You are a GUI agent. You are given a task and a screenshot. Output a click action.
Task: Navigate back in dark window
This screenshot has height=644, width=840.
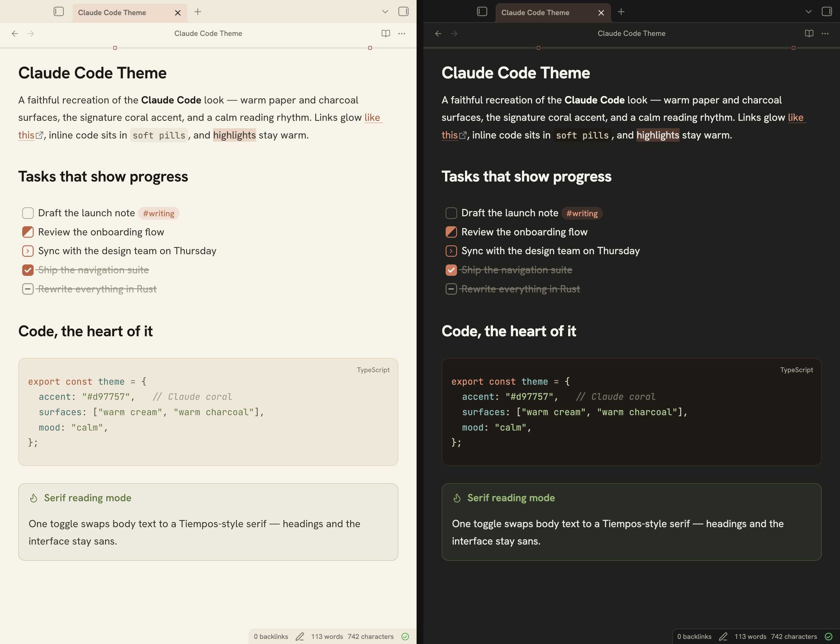coord(439,34)
